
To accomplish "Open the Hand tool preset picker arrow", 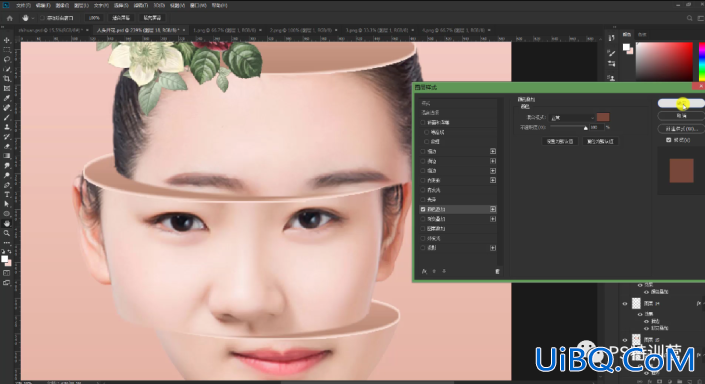I will click(x=33, y=18).
